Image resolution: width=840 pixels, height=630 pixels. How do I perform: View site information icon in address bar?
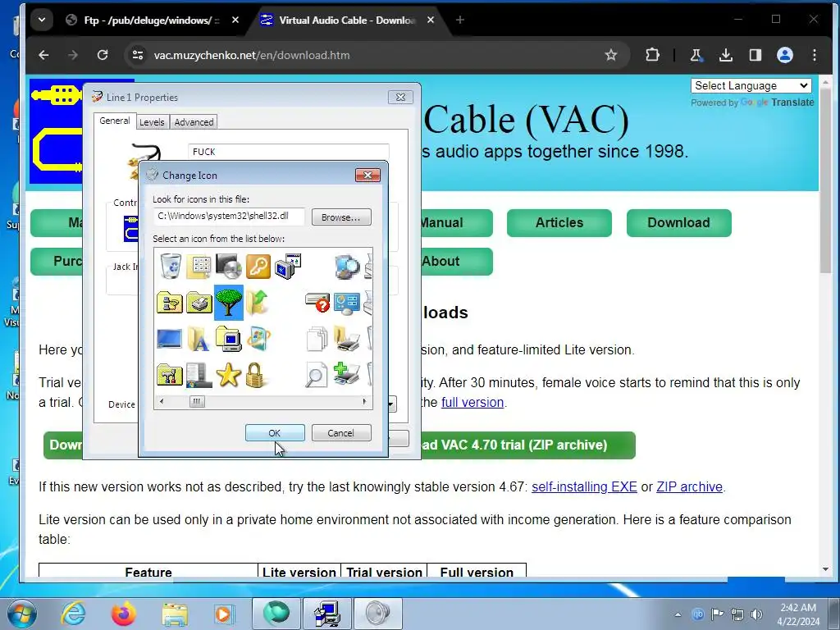pos(138,55)
